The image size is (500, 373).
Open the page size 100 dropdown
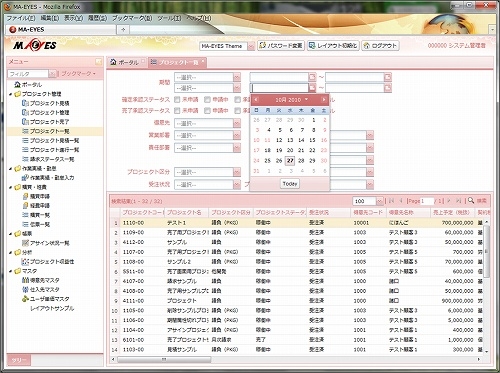click(379, 201)
